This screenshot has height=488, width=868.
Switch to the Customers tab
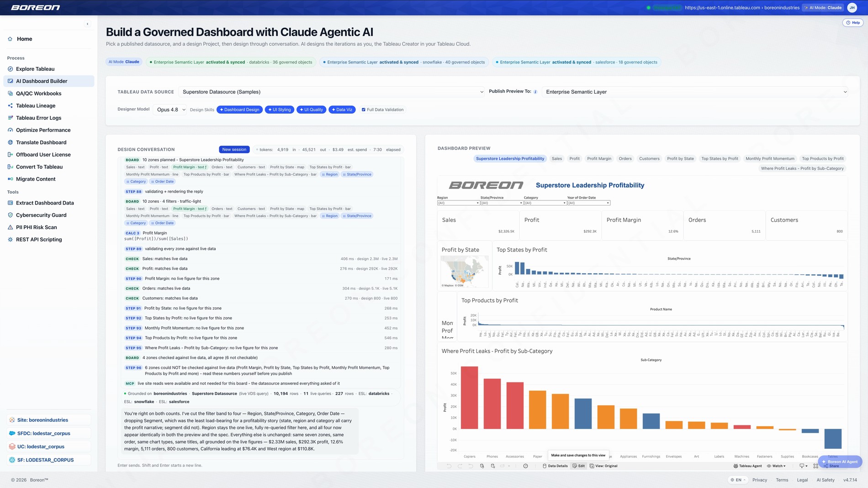[x=649, y=159]
